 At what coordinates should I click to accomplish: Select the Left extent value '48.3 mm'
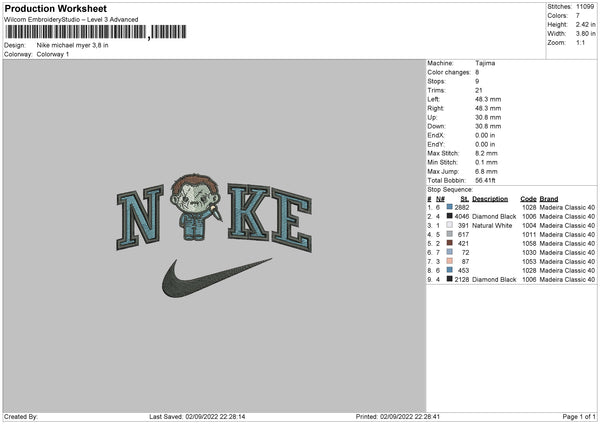488,99
